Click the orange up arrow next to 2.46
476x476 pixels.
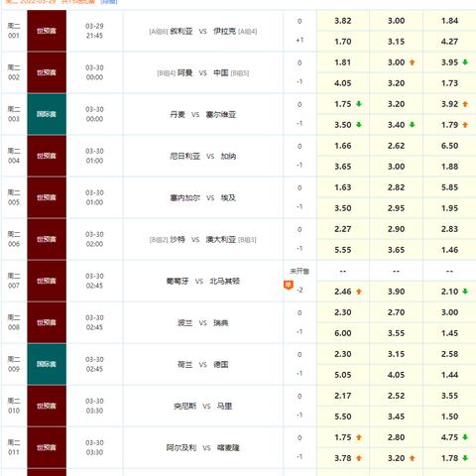(359, 292)
